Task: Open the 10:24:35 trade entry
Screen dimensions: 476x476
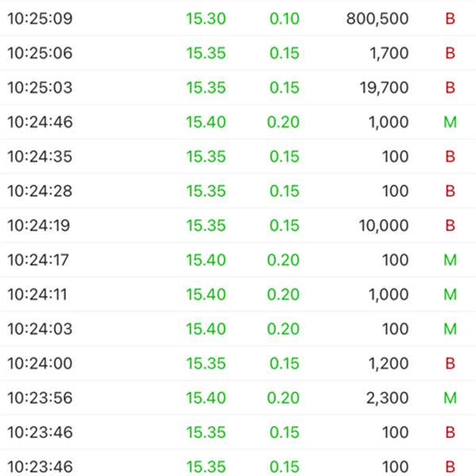Action: tap(238, 156)
